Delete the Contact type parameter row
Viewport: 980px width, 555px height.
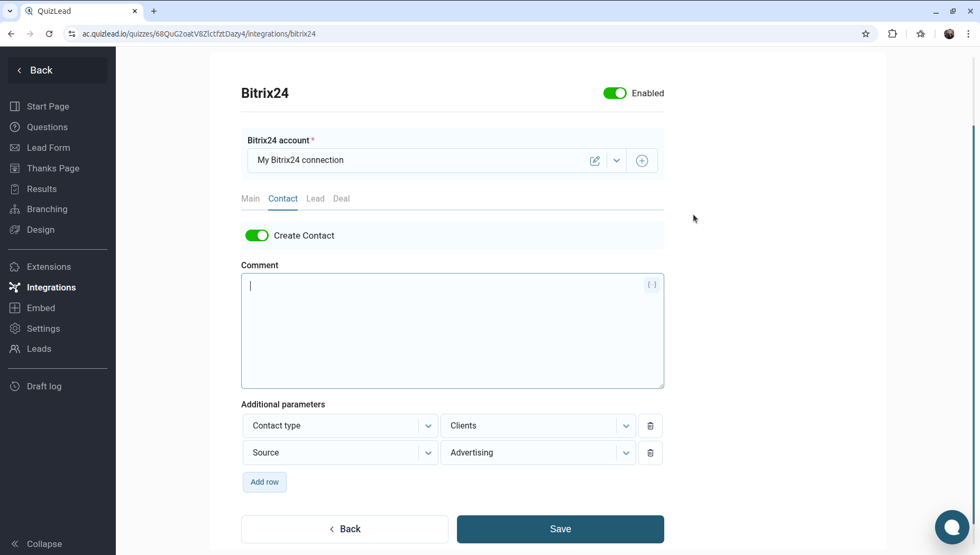pos(650,426)
